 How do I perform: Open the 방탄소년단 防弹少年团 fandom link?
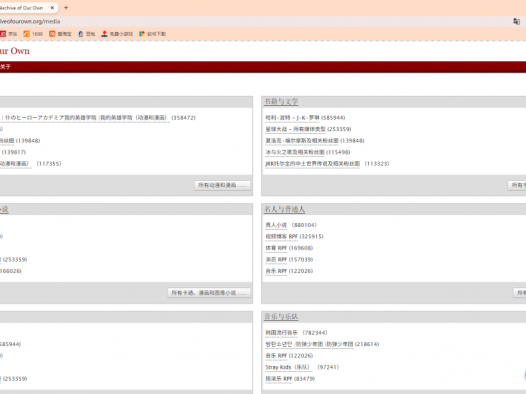pos(309,344)
